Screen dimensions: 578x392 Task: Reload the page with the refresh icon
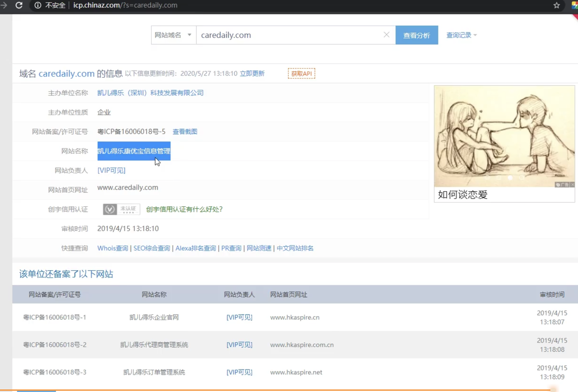click(19, 5)
